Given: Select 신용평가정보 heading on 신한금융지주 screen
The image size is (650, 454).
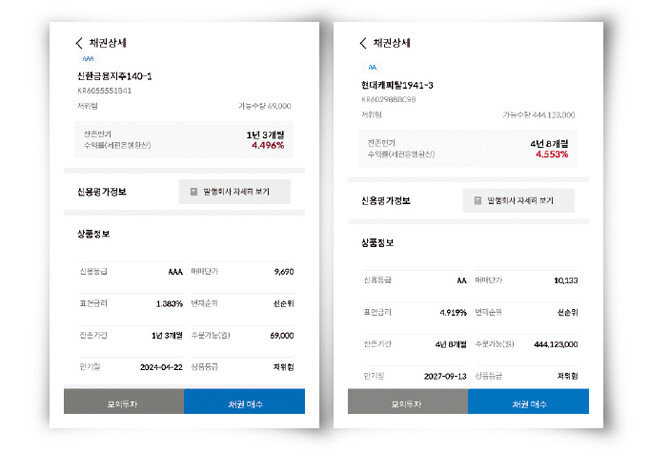Looking at the screenshot, I should pyautogui.click(x=102, y=192).
